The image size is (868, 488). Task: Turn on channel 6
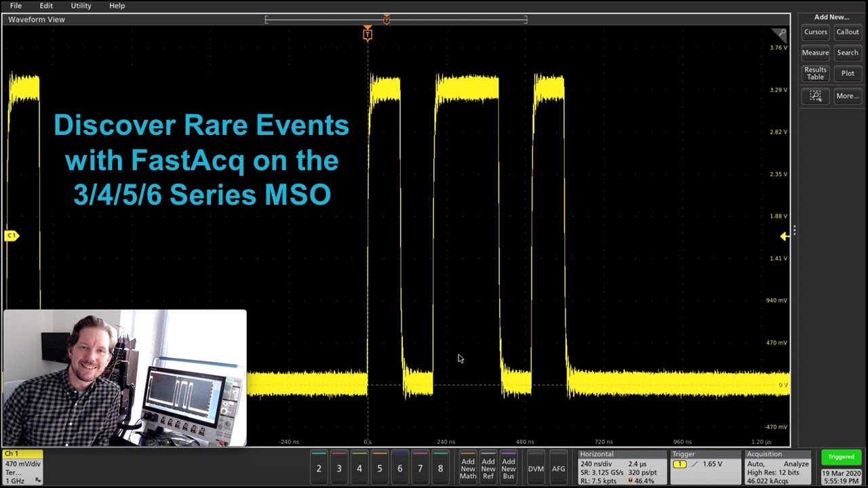click(x=400, y=467)
